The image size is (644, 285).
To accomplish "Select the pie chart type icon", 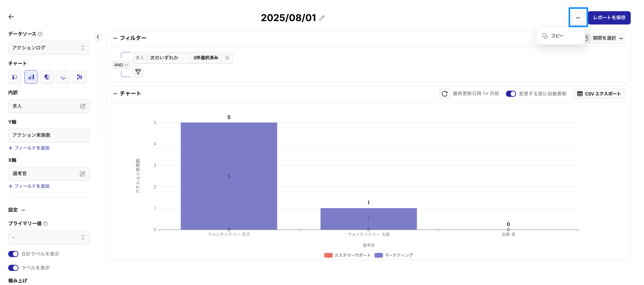I will 47,77.
